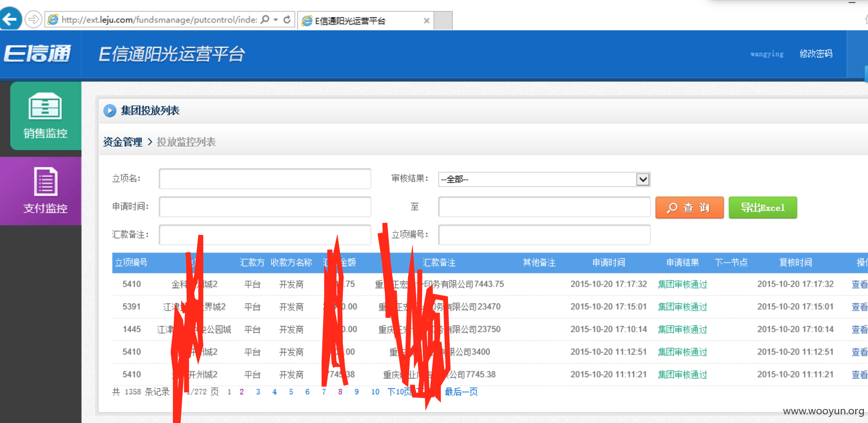Click 集团审核通过 in the 17:15:01 row
This screenshot has height=423, width=868.
(x=682, y=307)
